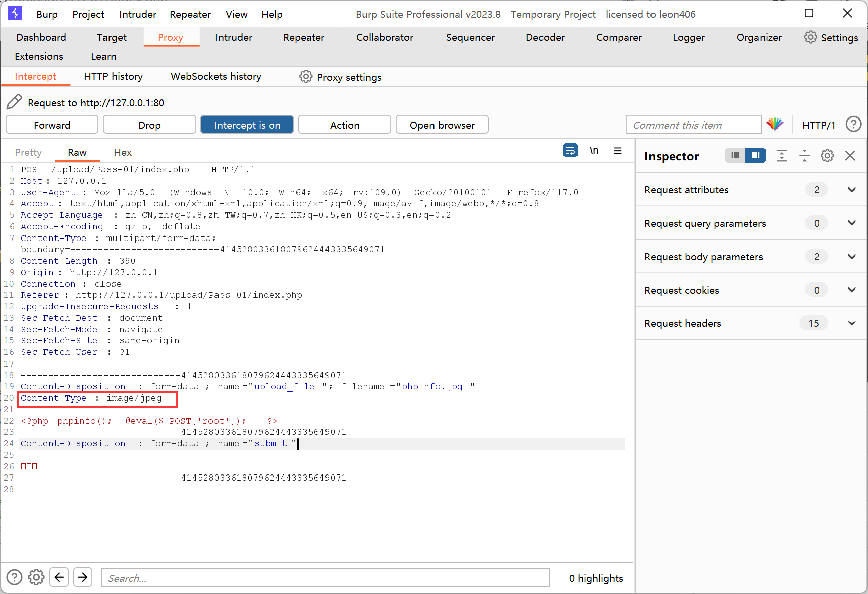Forward the intercepted request
The height and width of the screenshot is (594, 868).
tap(52, 125)
